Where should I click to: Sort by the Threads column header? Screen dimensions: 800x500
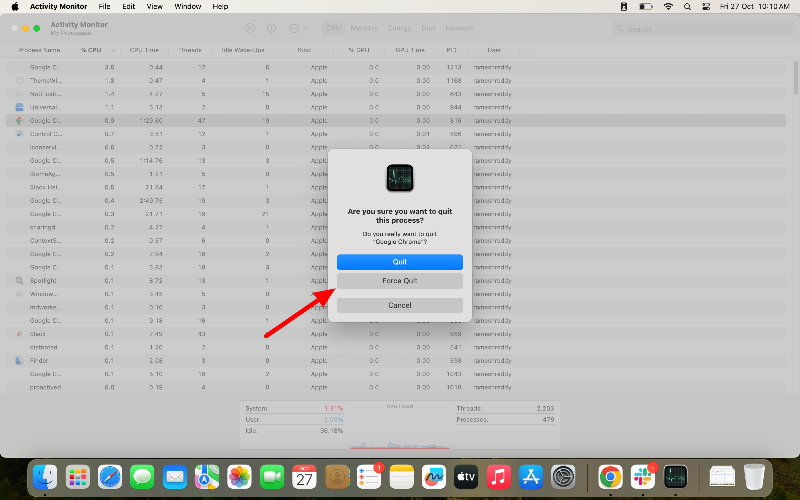[190, 50]
